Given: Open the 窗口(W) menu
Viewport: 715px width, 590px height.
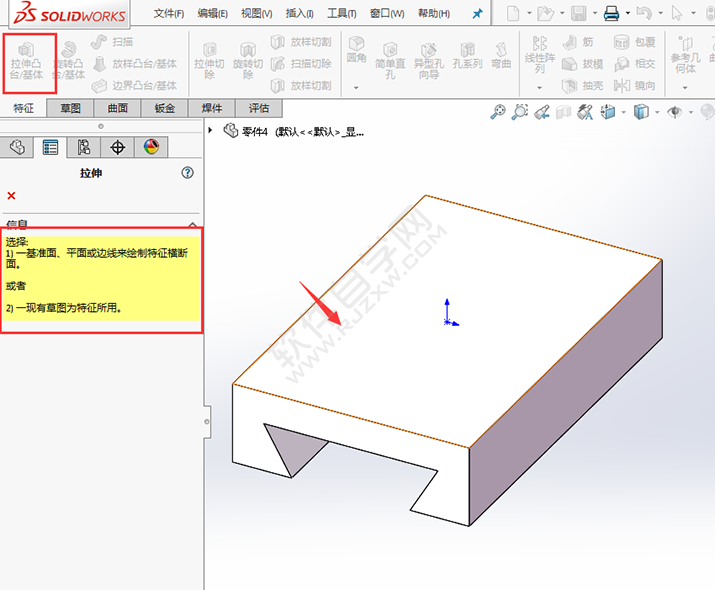Looking at the screenshot, I should tap(387, 14).
